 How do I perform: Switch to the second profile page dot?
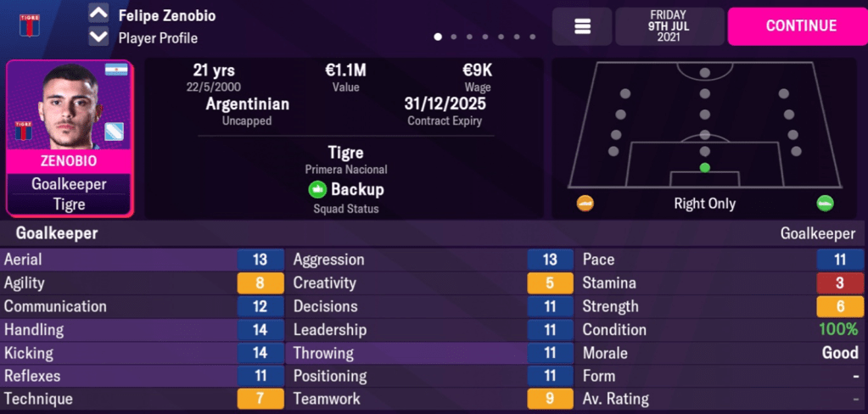click(x=455, y=37)
